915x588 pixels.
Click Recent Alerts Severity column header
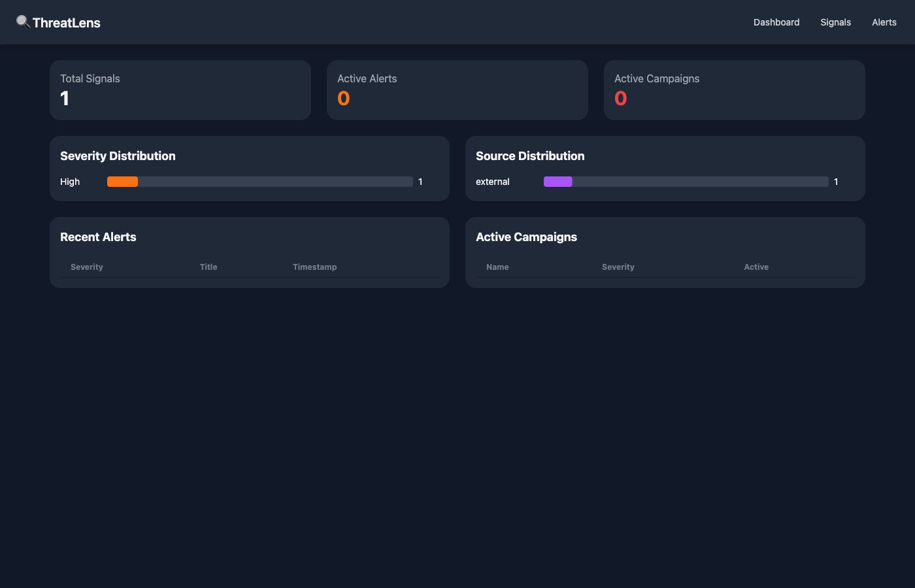coord(87,267)
